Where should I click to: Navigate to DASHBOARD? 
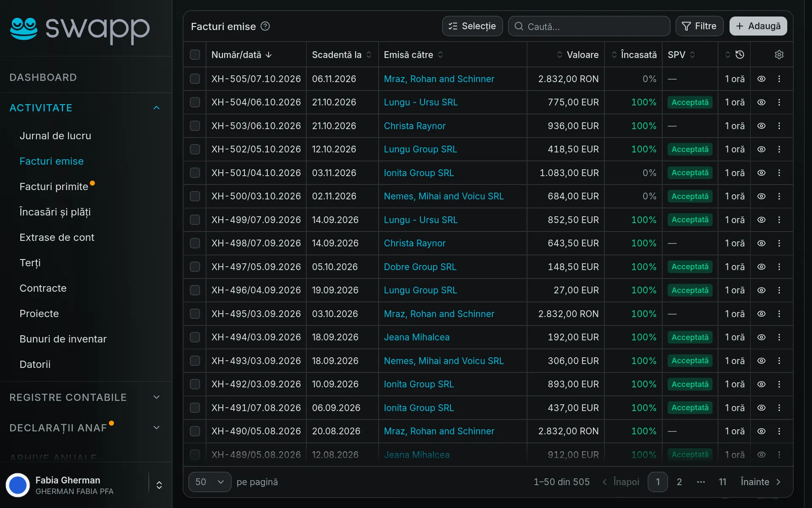pos(43,77)
